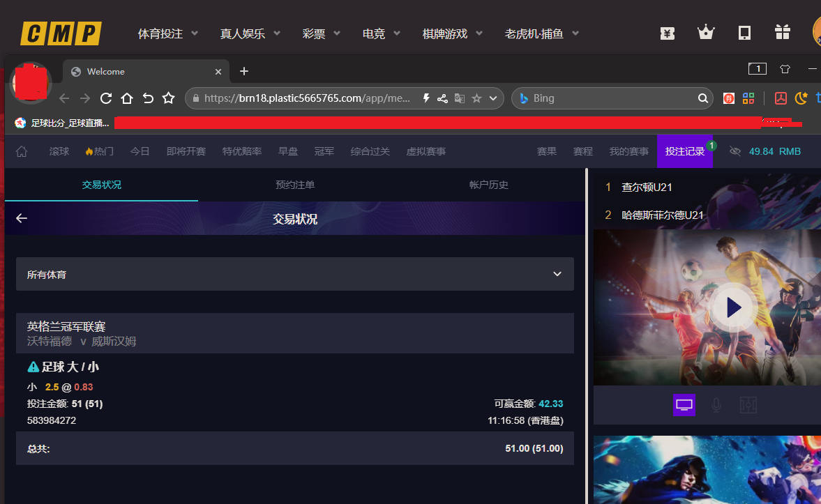Bookmark the page with the star icon

pyautogui.click(x=168, y=98)
